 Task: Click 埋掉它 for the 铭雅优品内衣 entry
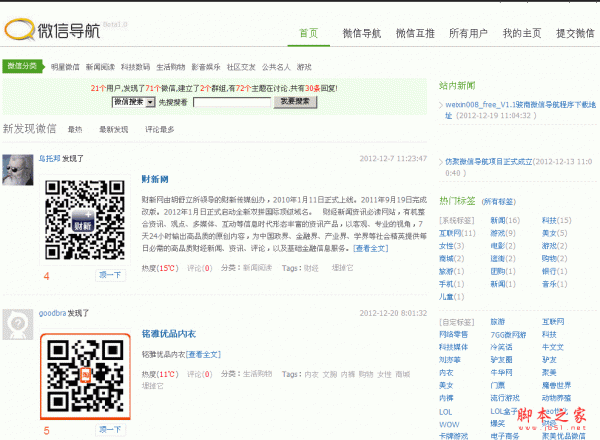[x=153, y=386]
